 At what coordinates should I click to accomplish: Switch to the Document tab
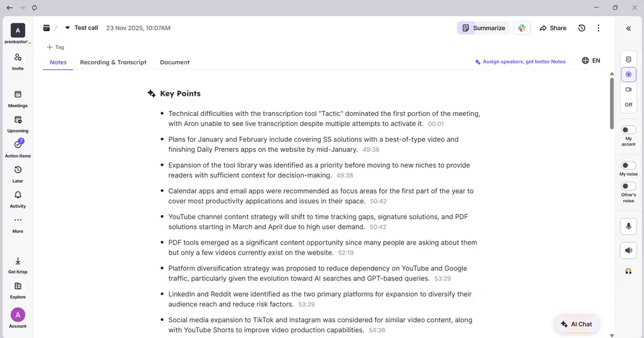coord(174,62)
